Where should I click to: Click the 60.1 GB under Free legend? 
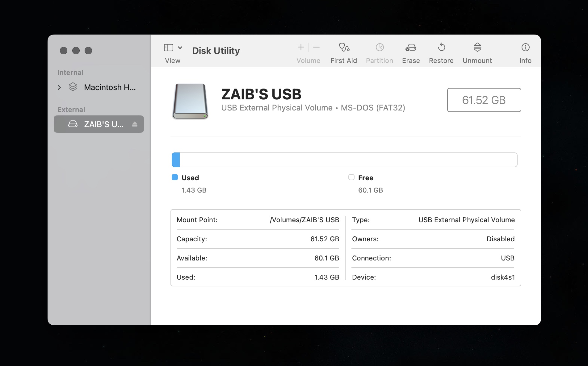[x=371, y=190]
